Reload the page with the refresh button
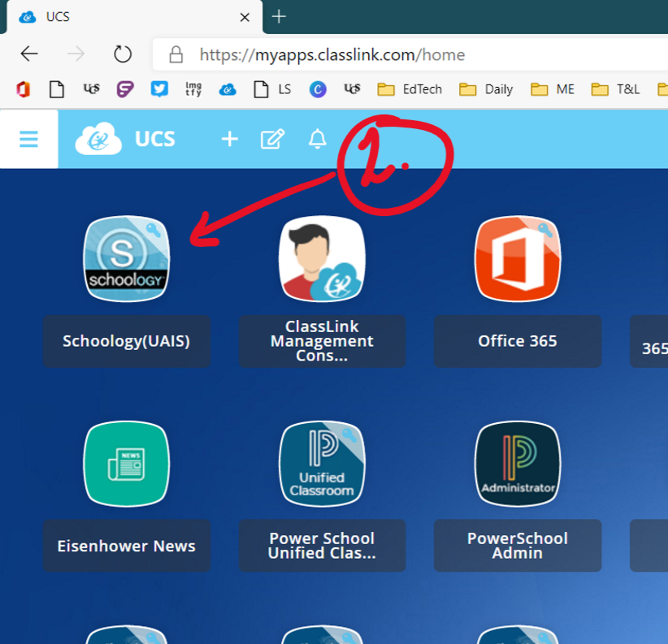Image resolution: width=668 pixels, height=644 pixels. (122, 54)
